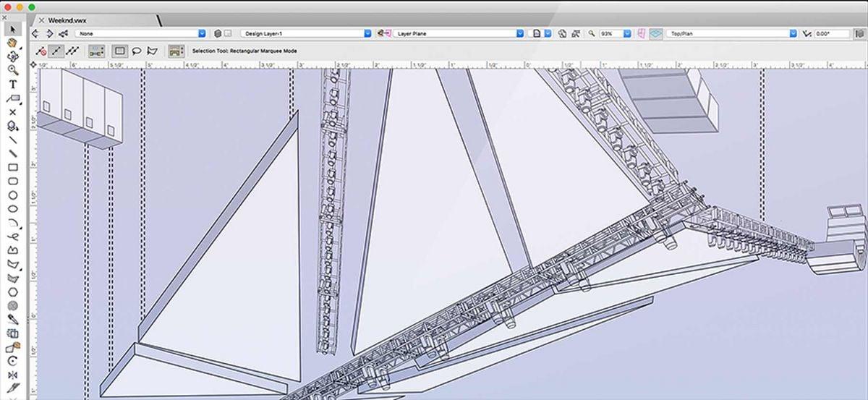This screenshot has height=400, width=868.
Task: Enable Lasso Marquee selection mode
Action: tap(136, 51)
